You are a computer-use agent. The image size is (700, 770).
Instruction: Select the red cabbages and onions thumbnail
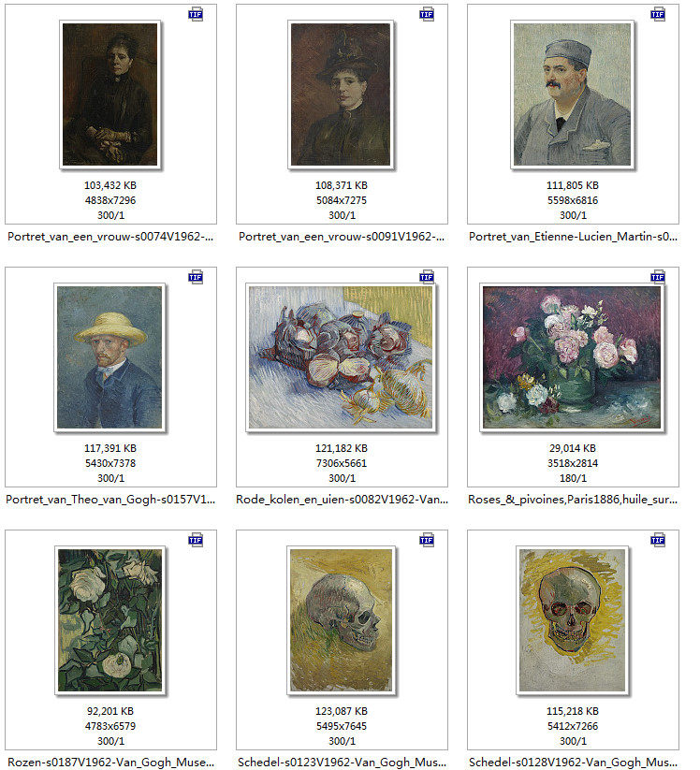(341, 357)
